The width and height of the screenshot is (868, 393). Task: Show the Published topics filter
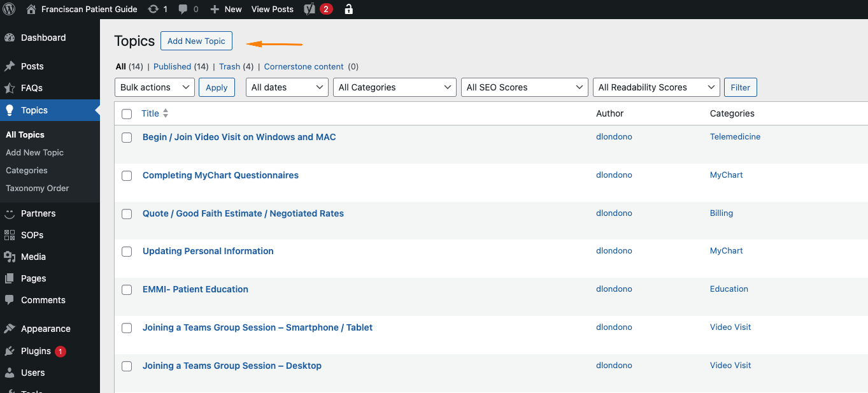[x=172, y=66]
